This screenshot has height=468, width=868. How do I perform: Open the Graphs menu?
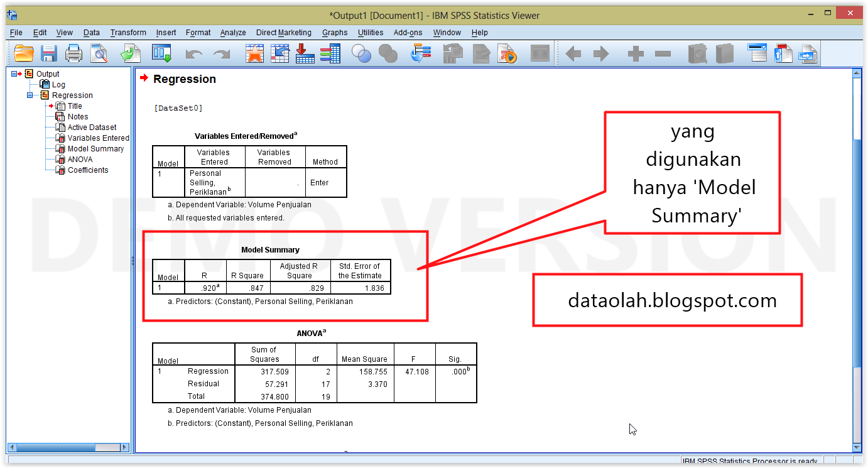point(335,32)
